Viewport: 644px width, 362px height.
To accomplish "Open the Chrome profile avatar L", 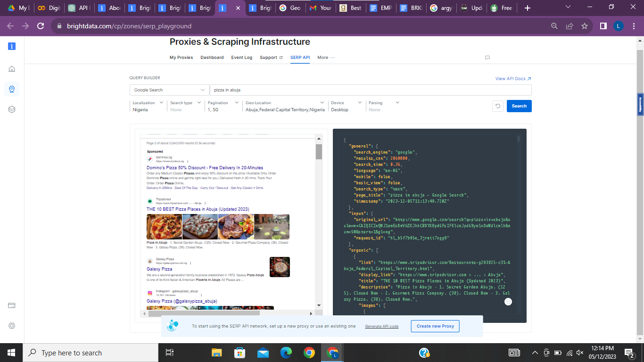I will 619,26.
